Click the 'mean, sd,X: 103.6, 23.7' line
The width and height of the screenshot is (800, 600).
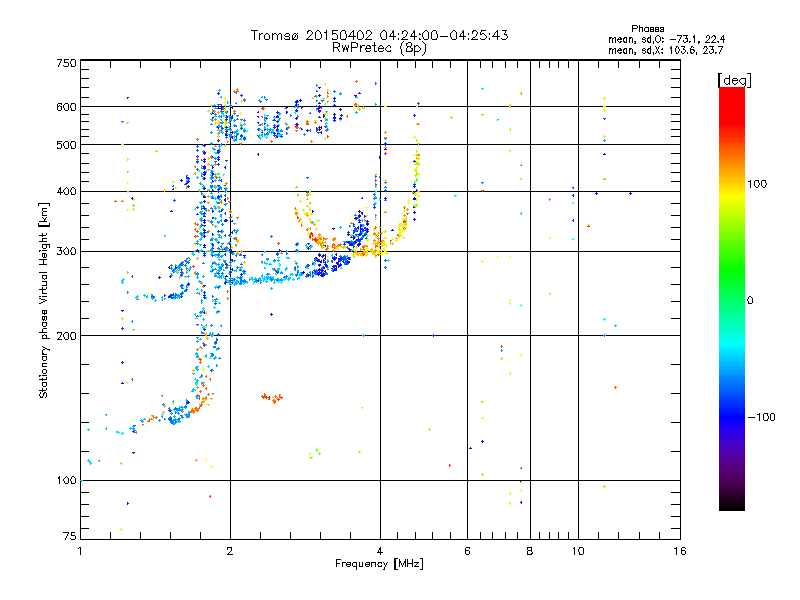tap(665, 50)
